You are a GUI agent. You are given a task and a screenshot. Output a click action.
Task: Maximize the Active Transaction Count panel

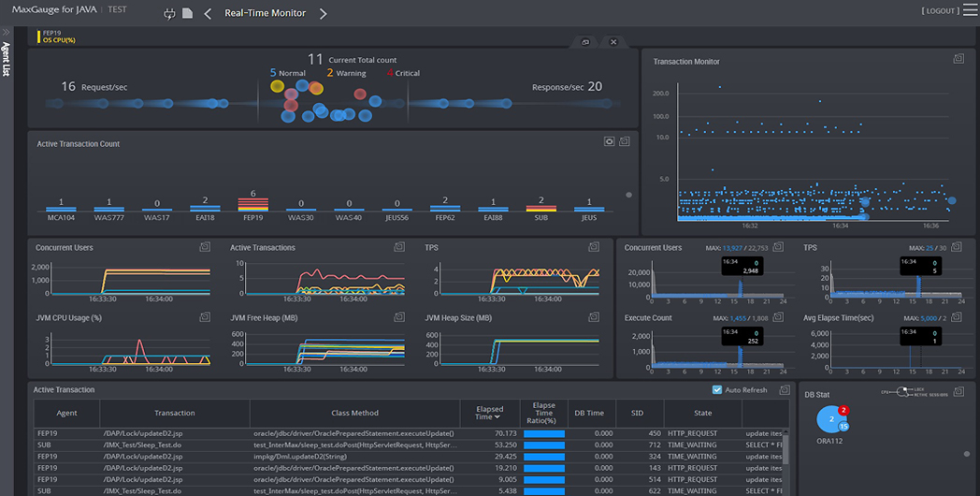[624, 142]
